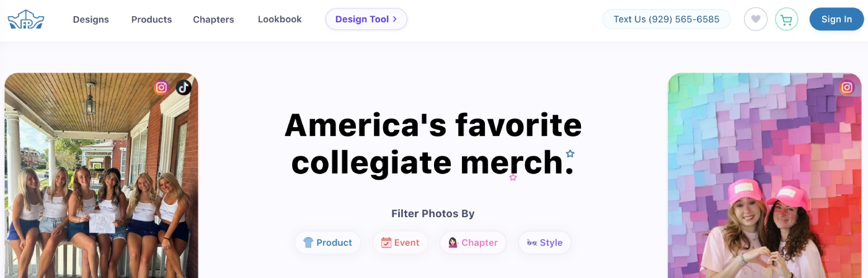
Task: Filter photos by Event
Action: (400, 243)
